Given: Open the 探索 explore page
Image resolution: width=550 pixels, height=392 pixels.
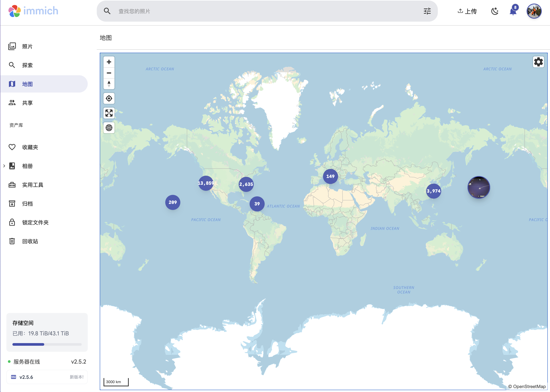Looking at the screenshot, I should pyautogui.click(x=27, y=65).
